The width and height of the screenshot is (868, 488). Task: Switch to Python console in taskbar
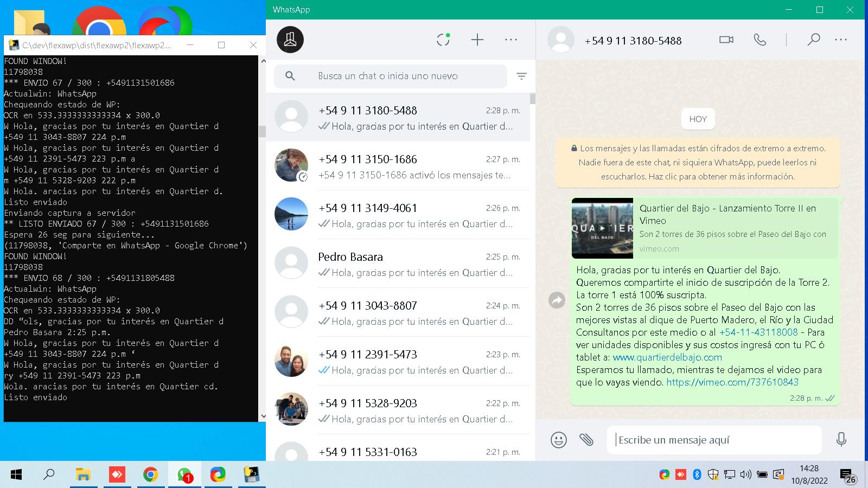click(252, 475)
